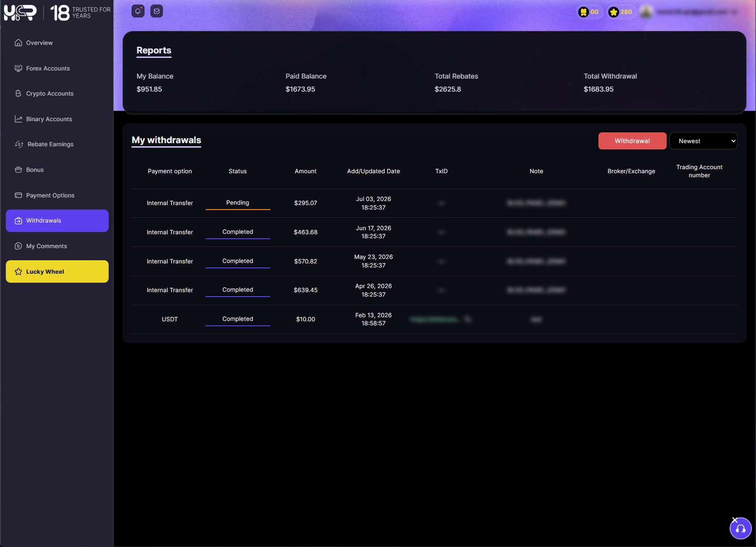Image resolution: width=756 pixels, height=547 pixels.
Task: Click the UCR logo
Action: (20, 13)
